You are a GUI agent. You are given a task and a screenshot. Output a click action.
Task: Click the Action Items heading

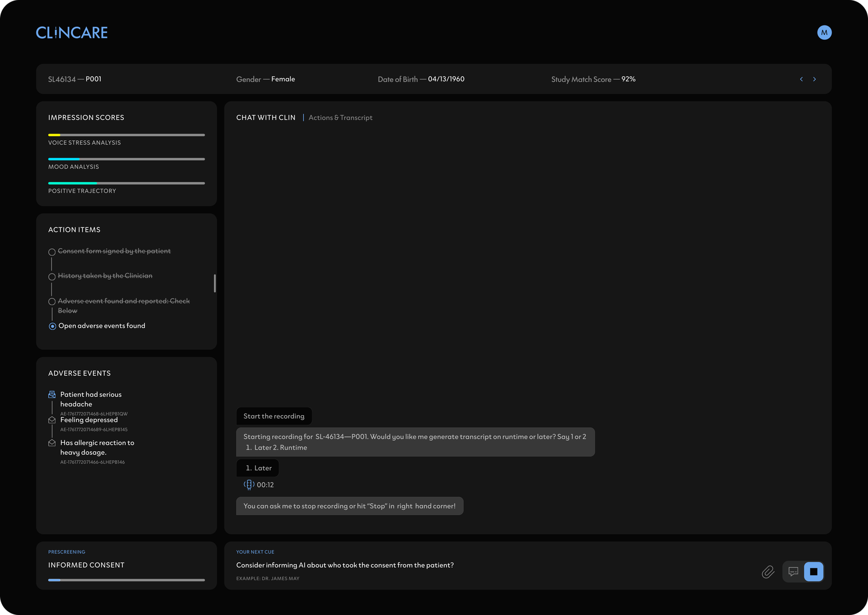click(x=74, y=230)
